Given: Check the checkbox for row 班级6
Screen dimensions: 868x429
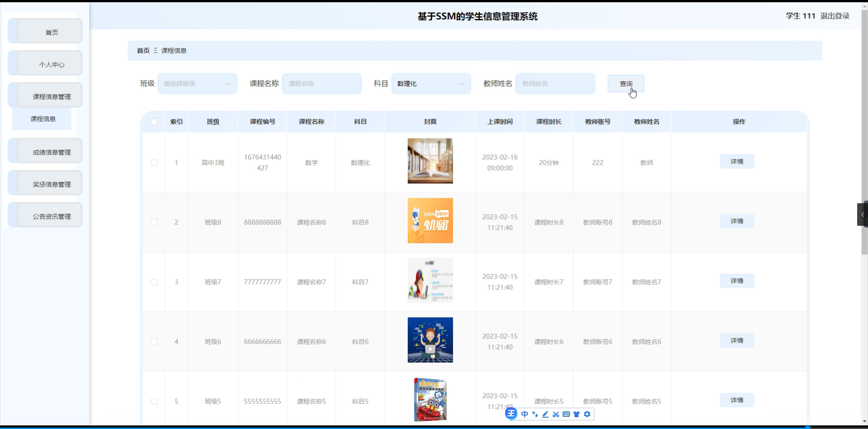Looking at the screenshot, I should [154, 341].
